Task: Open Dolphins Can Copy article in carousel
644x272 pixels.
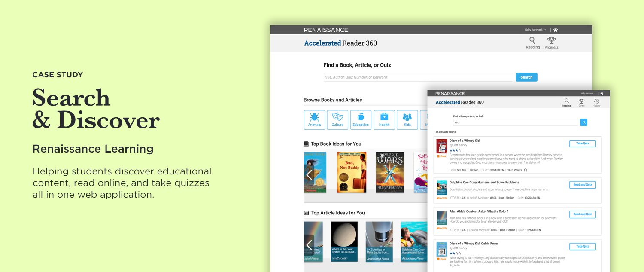Action: click(x=414, y=241)
